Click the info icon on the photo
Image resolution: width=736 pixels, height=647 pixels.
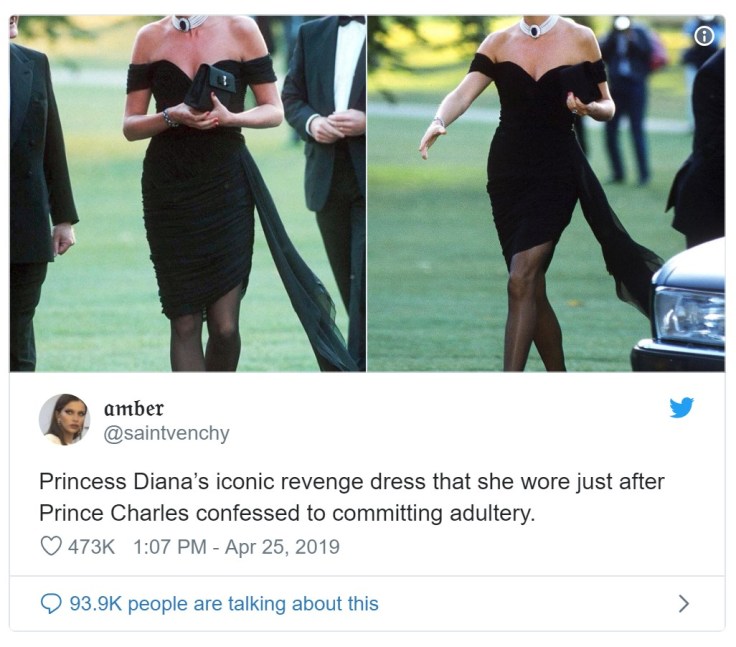point(704,36)
